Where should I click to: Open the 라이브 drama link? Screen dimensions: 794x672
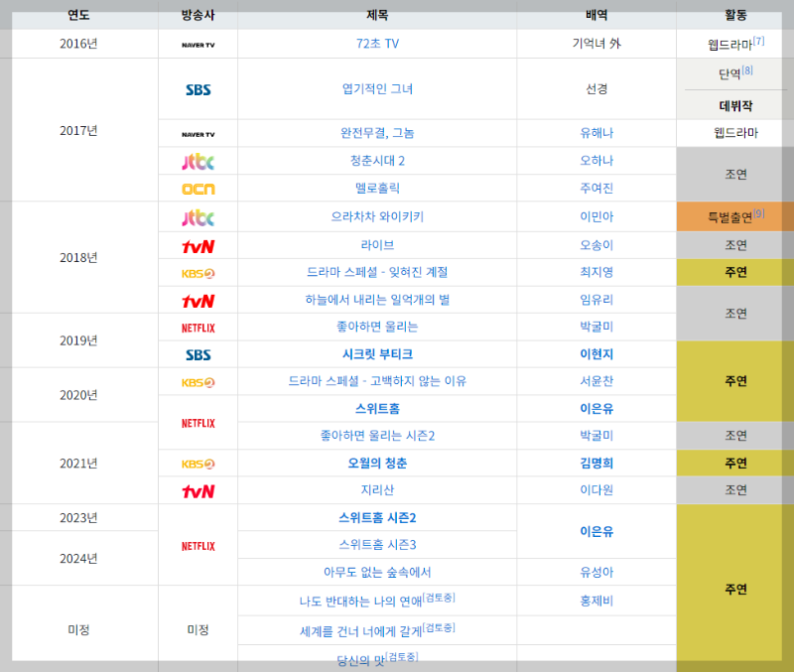[377, 245]
